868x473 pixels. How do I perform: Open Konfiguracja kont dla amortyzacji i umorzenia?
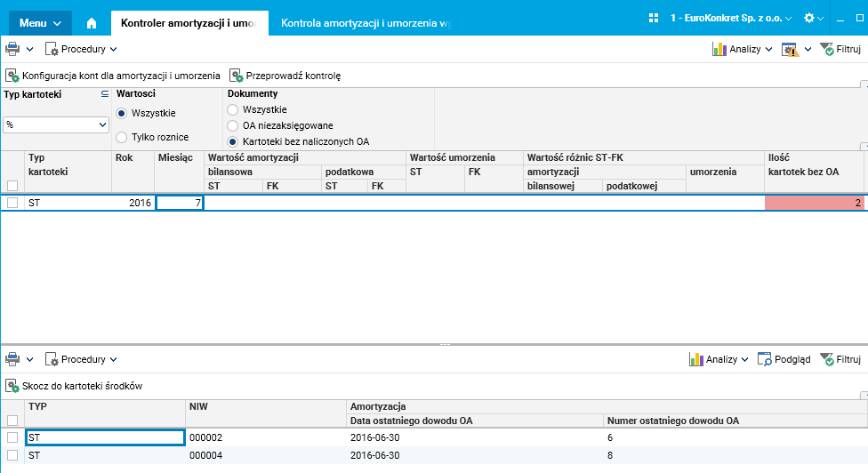(113, 76)
